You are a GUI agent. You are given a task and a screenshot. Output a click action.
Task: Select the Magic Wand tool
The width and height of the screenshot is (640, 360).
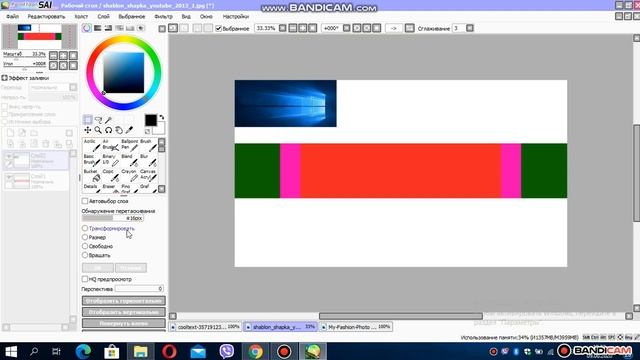[108, 120]
